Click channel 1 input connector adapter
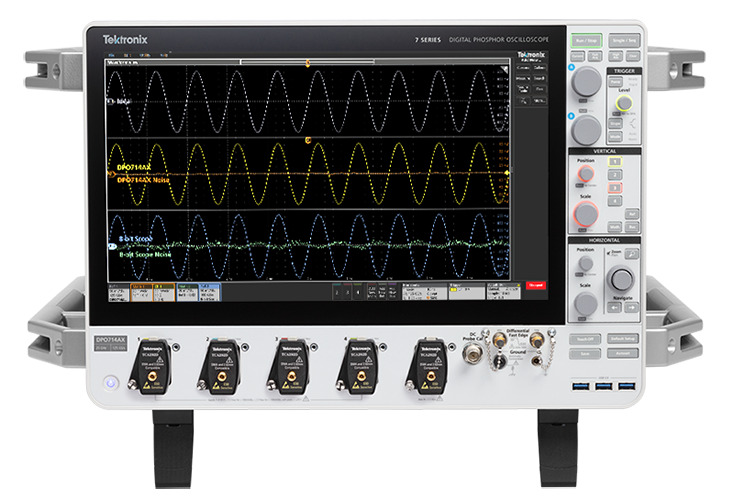Screen dimensions: 734x500 pos(151,367)
